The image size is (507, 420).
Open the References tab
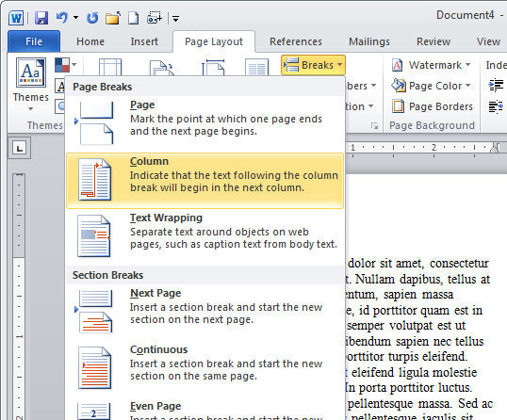pos(296,41)
